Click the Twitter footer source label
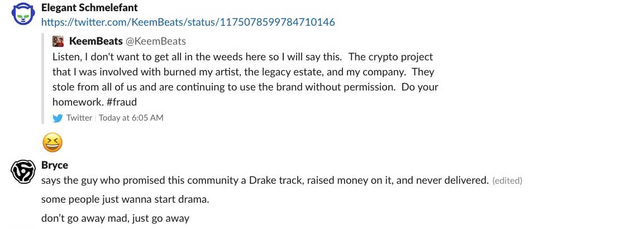This screenshot has width=644, height=229. pyautogui.click(x=79, y=118)
